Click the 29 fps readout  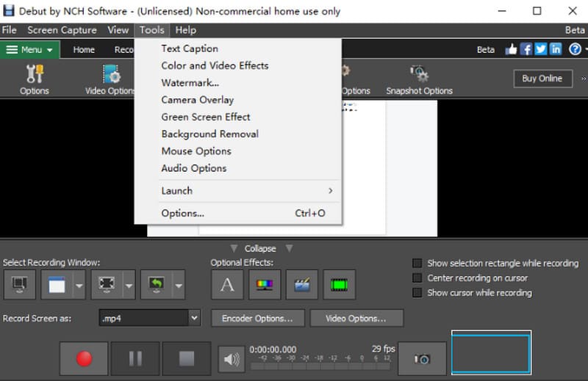pyautogui.click(x=383, y=349)
